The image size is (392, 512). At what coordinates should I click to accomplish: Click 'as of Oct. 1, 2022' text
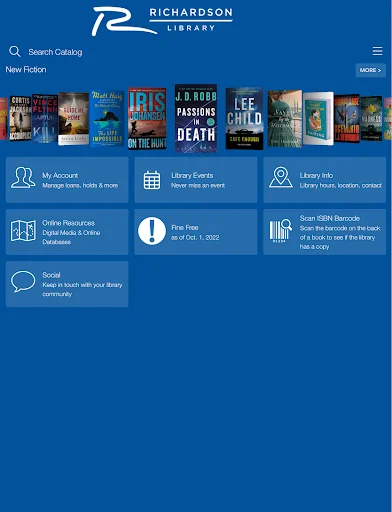click(x=195, y=237)
